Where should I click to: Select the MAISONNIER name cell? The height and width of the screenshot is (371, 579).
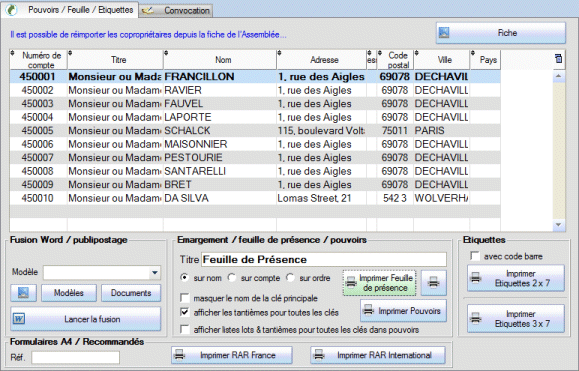pos(220,144)
